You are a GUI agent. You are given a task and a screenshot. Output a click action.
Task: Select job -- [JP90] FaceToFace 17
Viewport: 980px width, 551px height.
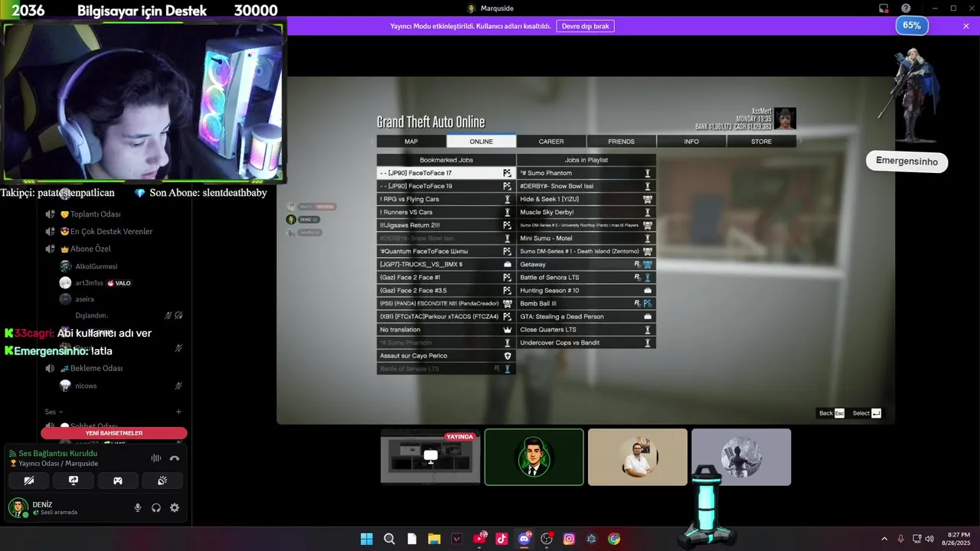[446, 173]
